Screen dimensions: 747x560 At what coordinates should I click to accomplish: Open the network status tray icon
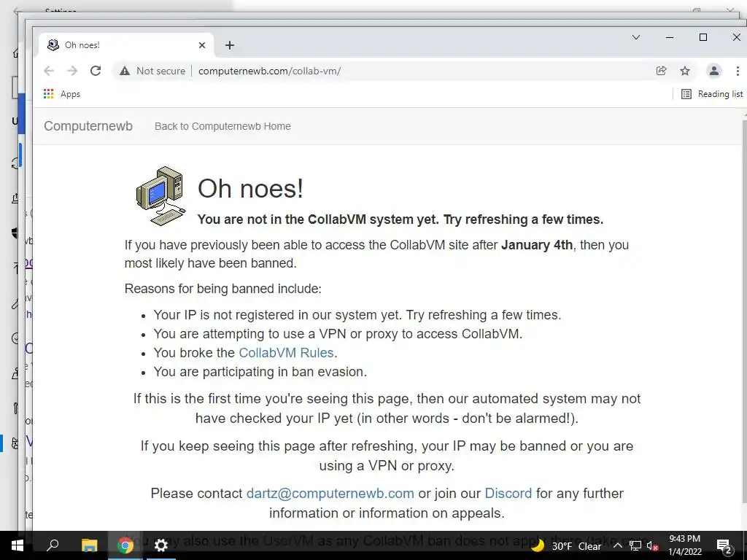pos(635,545)
